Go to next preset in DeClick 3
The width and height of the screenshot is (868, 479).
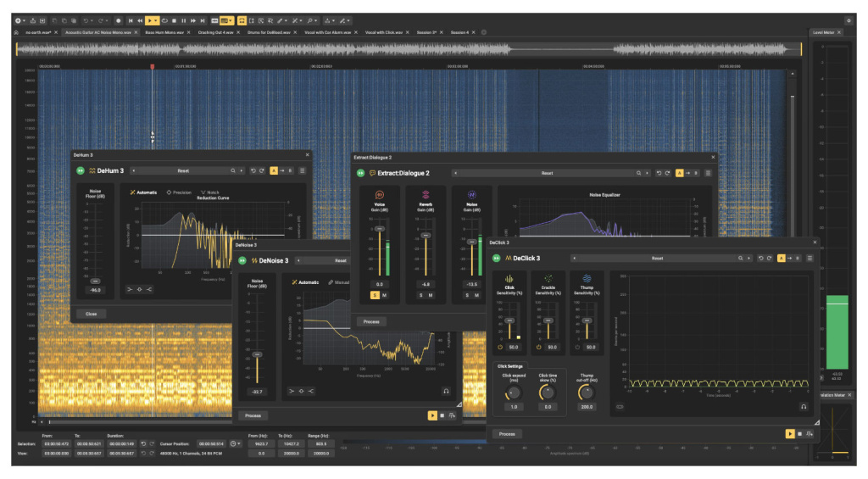tap(749, 258)
